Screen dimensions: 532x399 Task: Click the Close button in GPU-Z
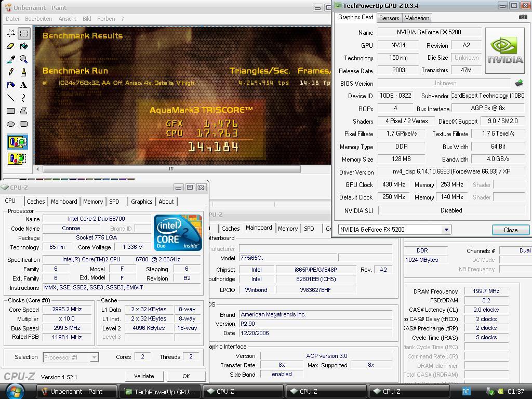point(511,230)
